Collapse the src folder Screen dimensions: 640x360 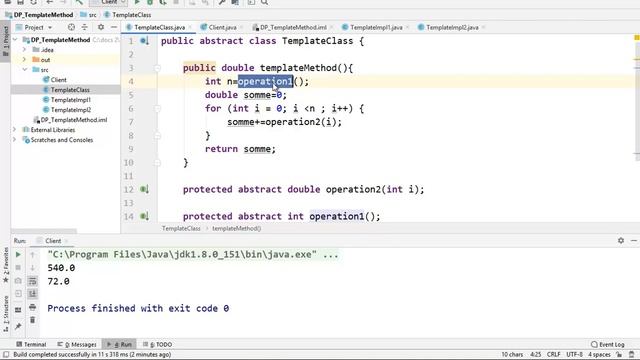tap(24, 70)
